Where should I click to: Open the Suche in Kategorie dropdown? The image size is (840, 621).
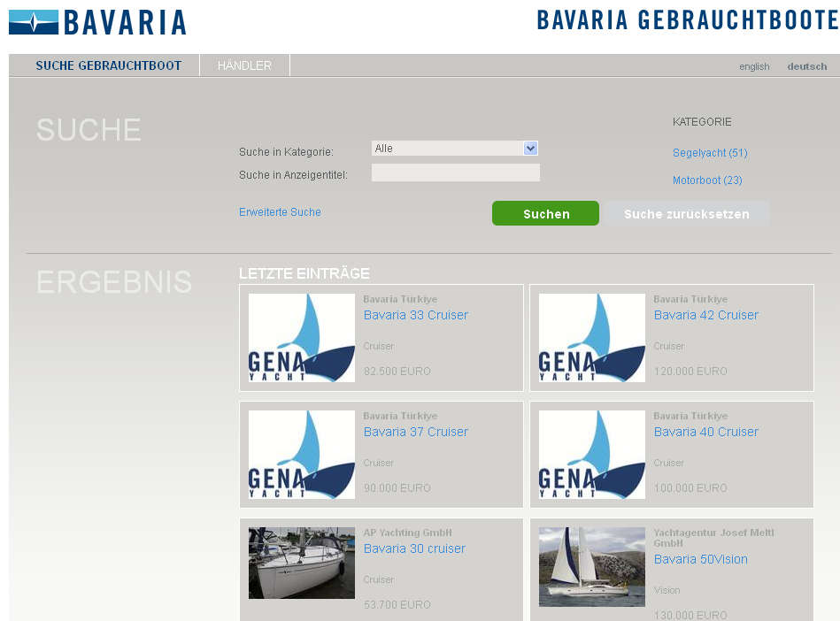pyautogui.click(x=455, y=149)
